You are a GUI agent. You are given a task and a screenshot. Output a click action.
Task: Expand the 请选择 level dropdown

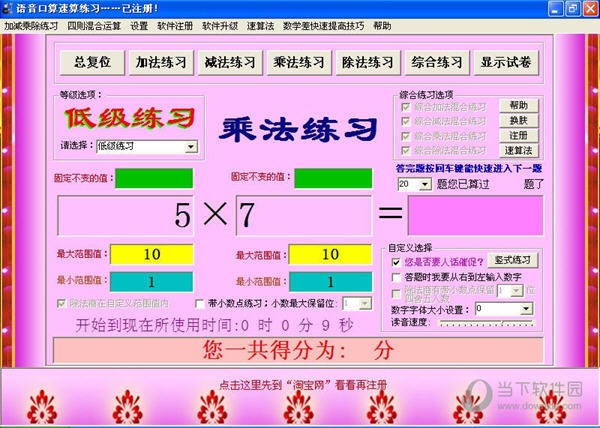(191, 146)
